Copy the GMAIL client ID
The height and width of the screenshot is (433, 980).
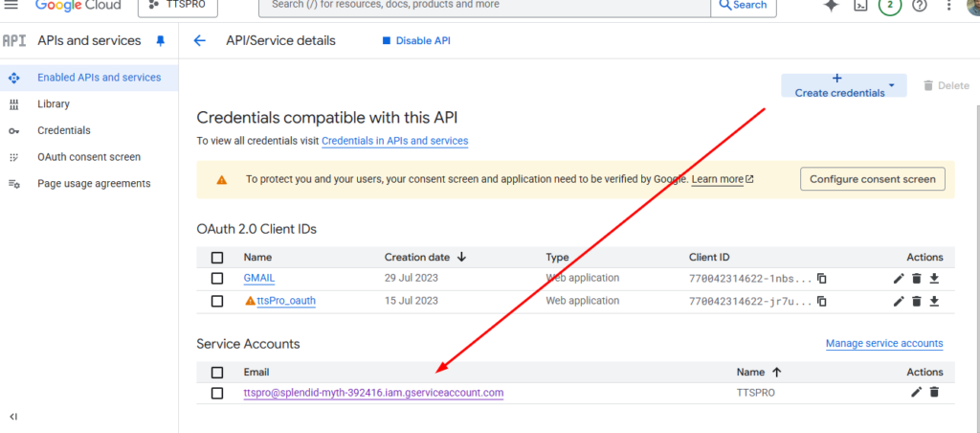tap(822, 279)
